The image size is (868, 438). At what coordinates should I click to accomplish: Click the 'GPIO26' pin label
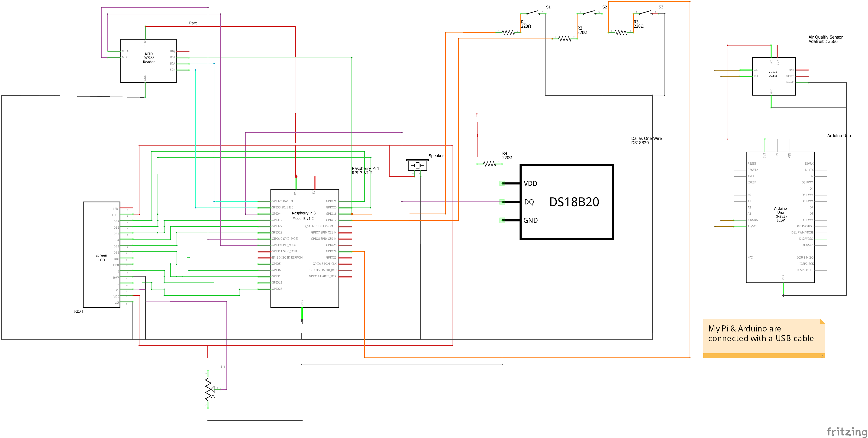pyautogui.click(x=277, y=289)
